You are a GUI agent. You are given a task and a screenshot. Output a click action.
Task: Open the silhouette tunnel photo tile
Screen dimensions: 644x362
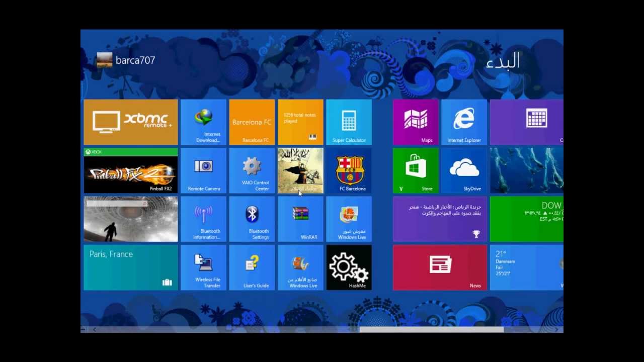point(131,219)
